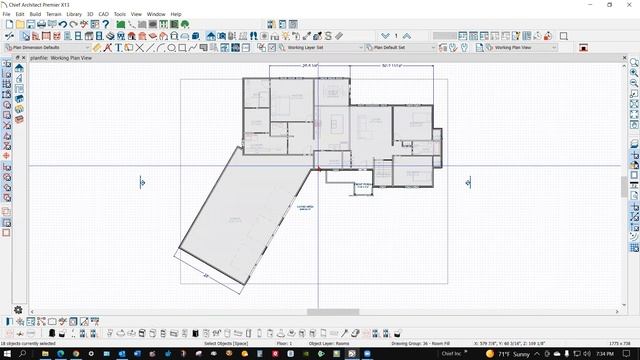Click the gray color fill swatch in toolbar
The height and width of the screenshot is (360, 640).
(x=444, y=36)
